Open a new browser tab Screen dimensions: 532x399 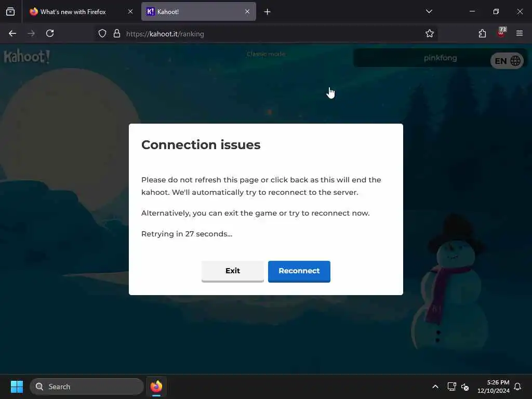point(268,12)
